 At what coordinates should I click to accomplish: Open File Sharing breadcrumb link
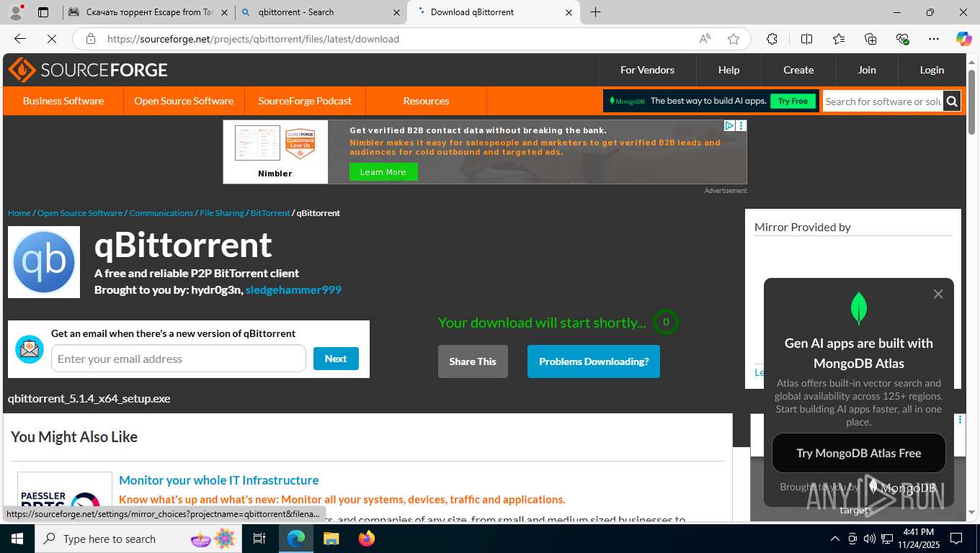(222, 213)
